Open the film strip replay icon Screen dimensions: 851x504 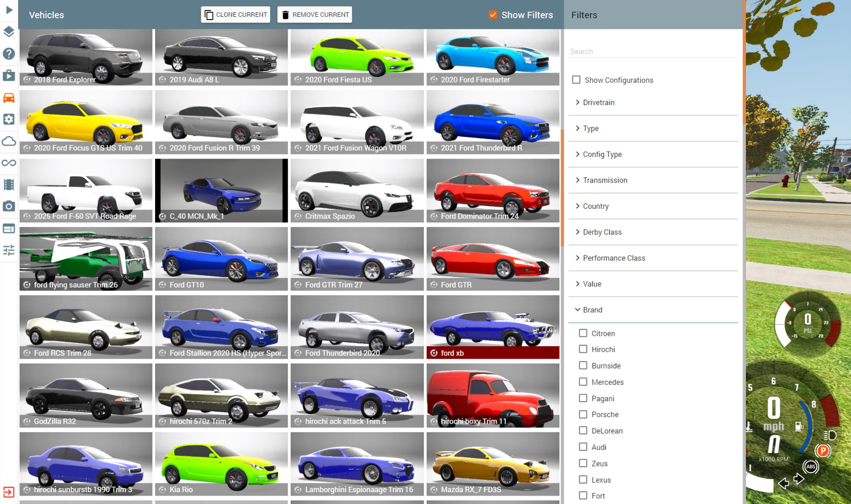pyautogui.click(x=9, y=184)
